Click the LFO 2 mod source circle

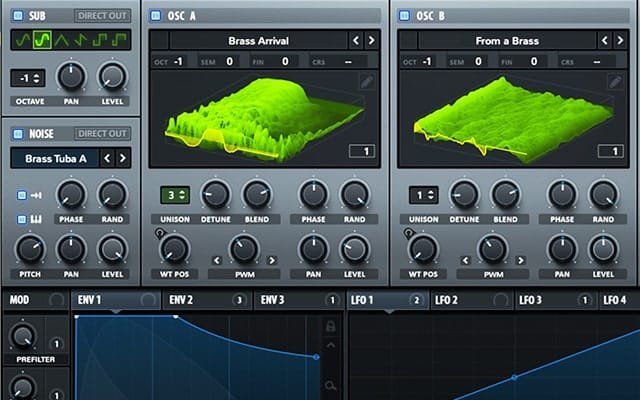500,300
